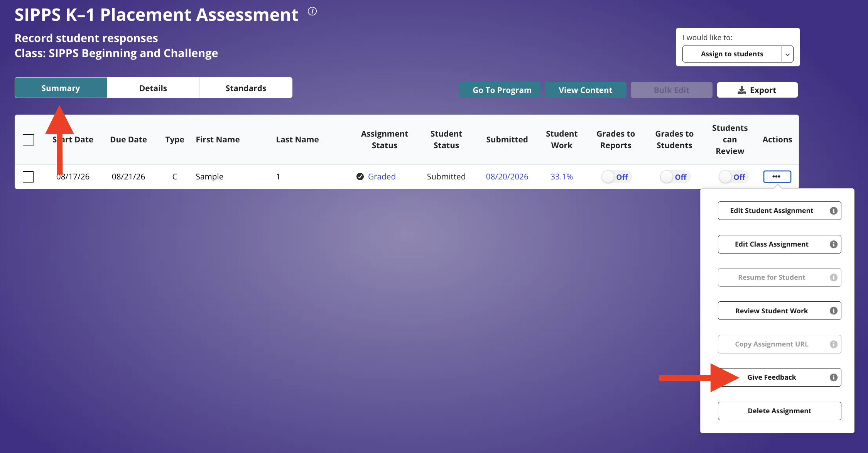The height and width of the screenshot is (453, 868).
Task: Switch to the Summary tab
Action: pos(61,88)
